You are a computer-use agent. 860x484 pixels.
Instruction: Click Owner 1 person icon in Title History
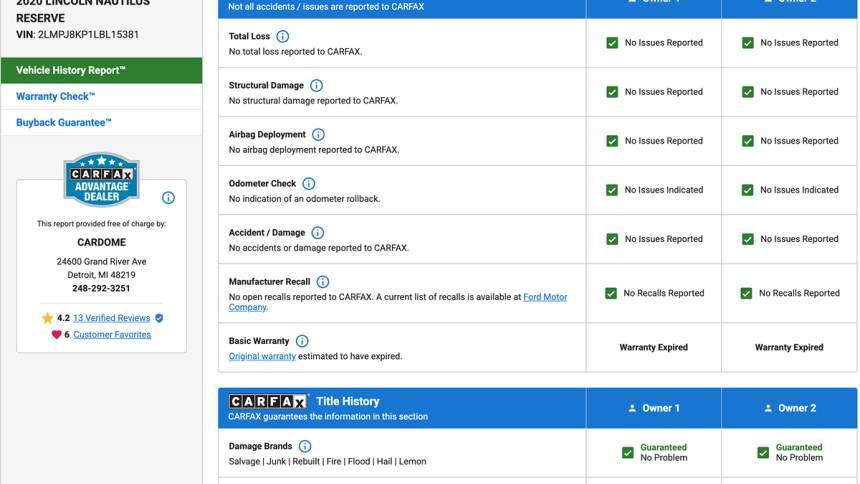(x=632, y=408)
